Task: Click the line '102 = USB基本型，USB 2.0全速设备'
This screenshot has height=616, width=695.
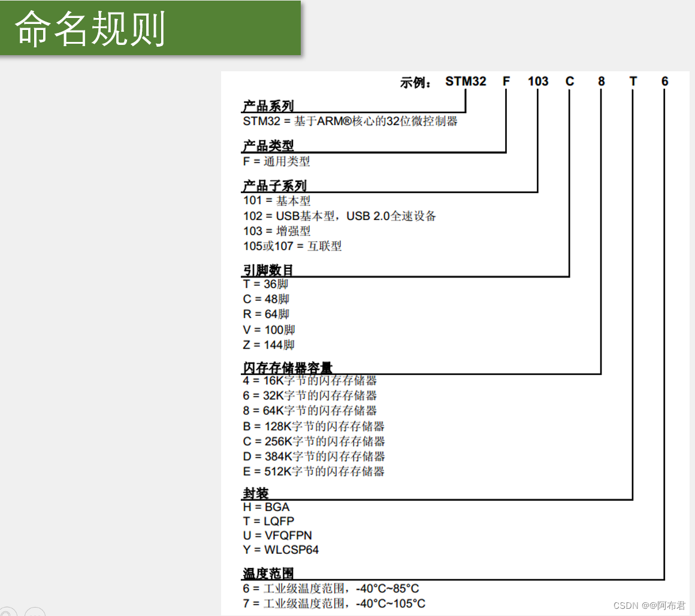Action: click(339, 216)
